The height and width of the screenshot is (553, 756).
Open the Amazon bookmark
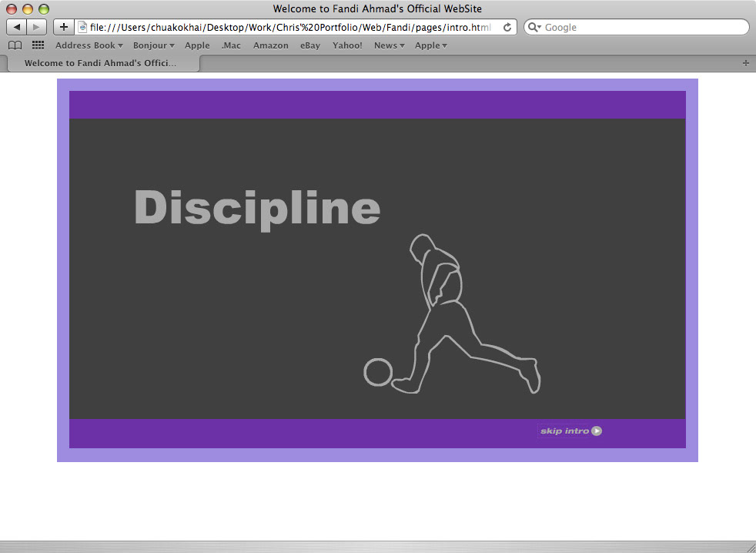point(271,45)
